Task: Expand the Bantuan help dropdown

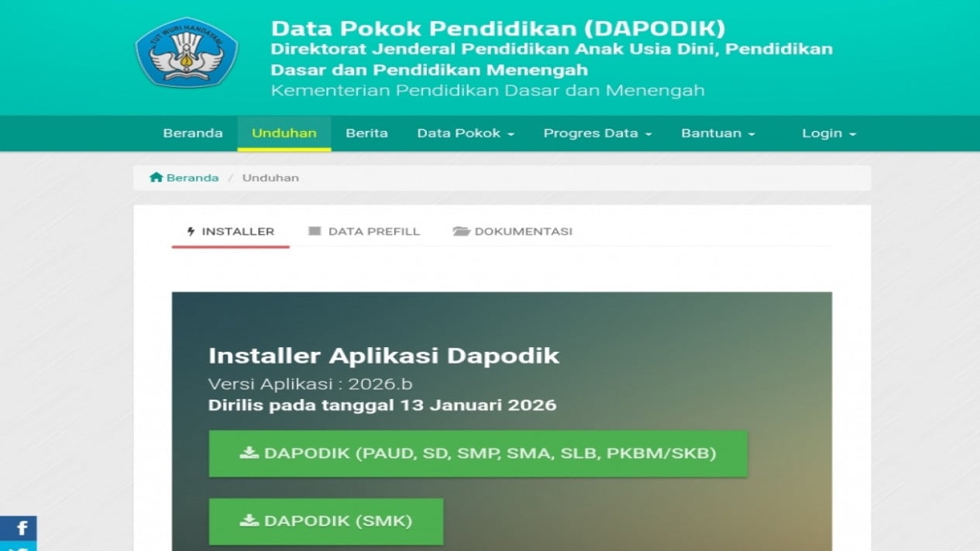Action: (717, 133)
